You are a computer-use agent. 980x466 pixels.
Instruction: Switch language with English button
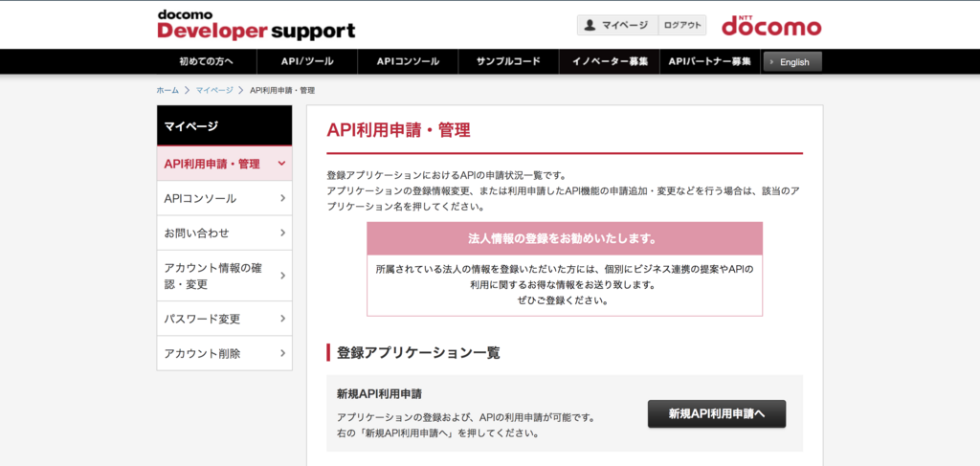[x=792, y=62]
